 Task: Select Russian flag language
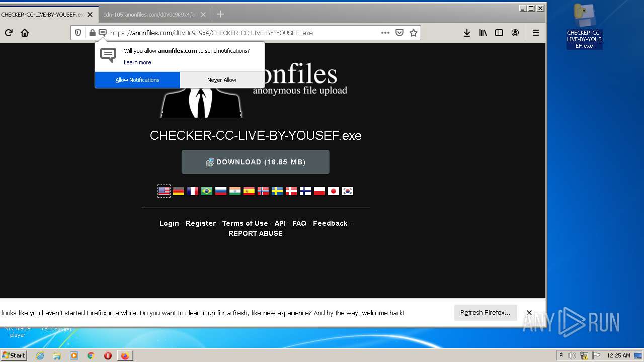click(221, 191)
